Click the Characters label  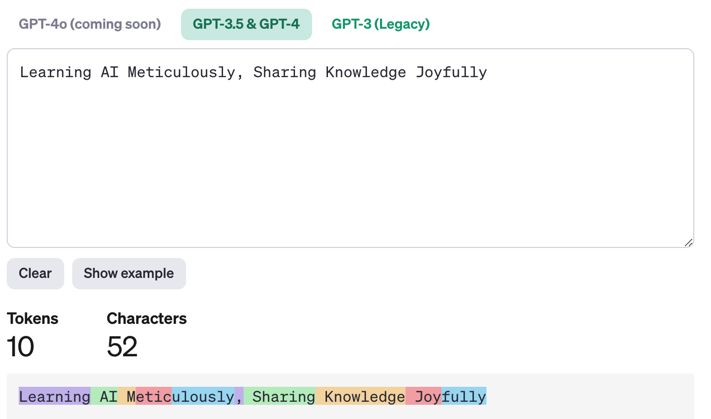pos(146,318)
